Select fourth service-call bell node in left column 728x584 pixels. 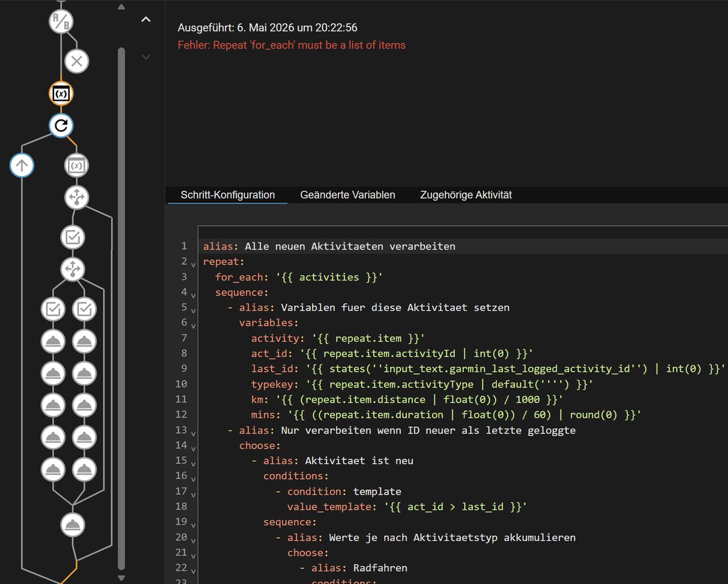click(x=53, y=436)
